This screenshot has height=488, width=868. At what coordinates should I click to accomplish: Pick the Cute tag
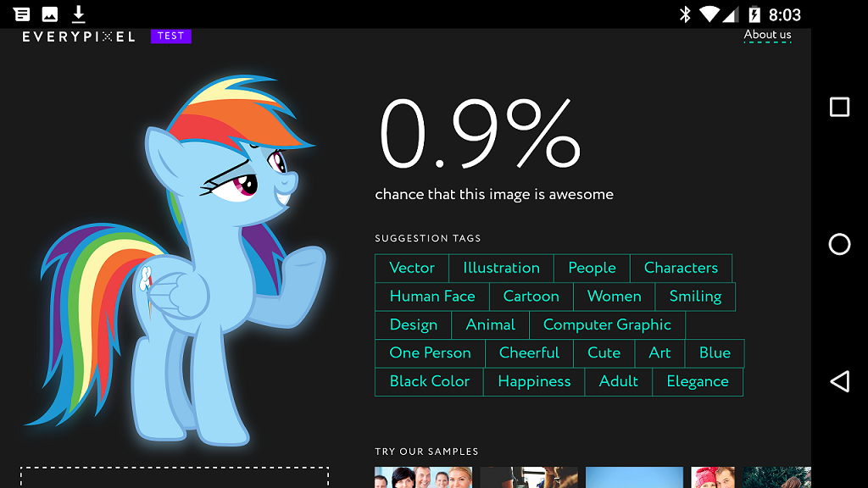(x=604, y=353)
